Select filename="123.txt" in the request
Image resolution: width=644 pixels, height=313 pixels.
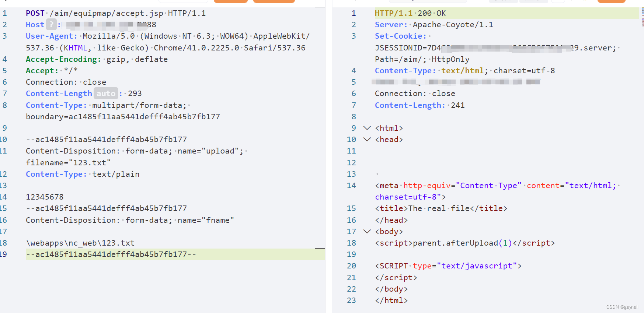[68, 163]
